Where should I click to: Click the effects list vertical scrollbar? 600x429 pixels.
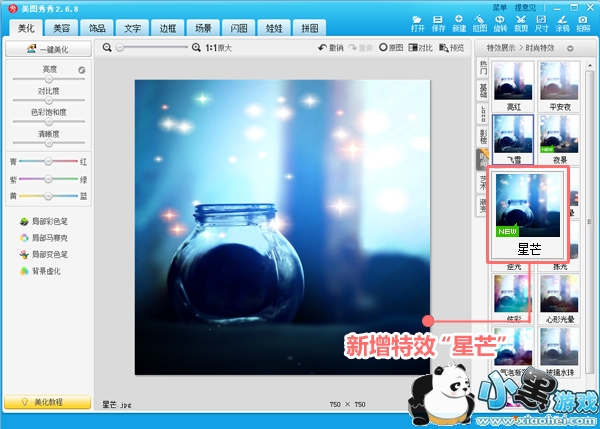coord(590,222)
